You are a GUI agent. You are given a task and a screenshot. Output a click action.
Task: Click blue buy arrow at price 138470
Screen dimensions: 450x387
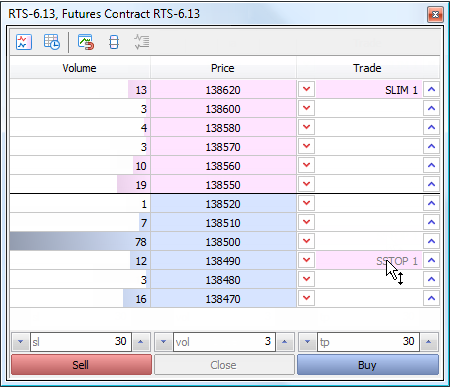click(x=431, y=298)
